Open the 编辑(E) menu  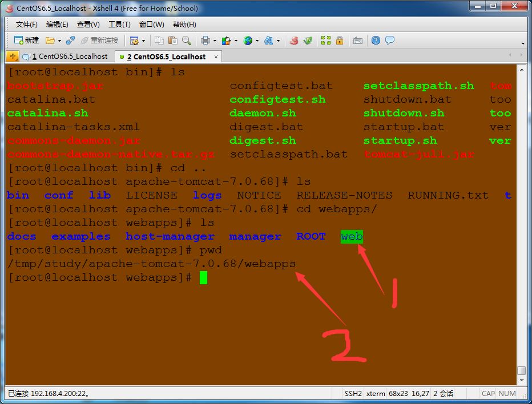pos(57,25)
